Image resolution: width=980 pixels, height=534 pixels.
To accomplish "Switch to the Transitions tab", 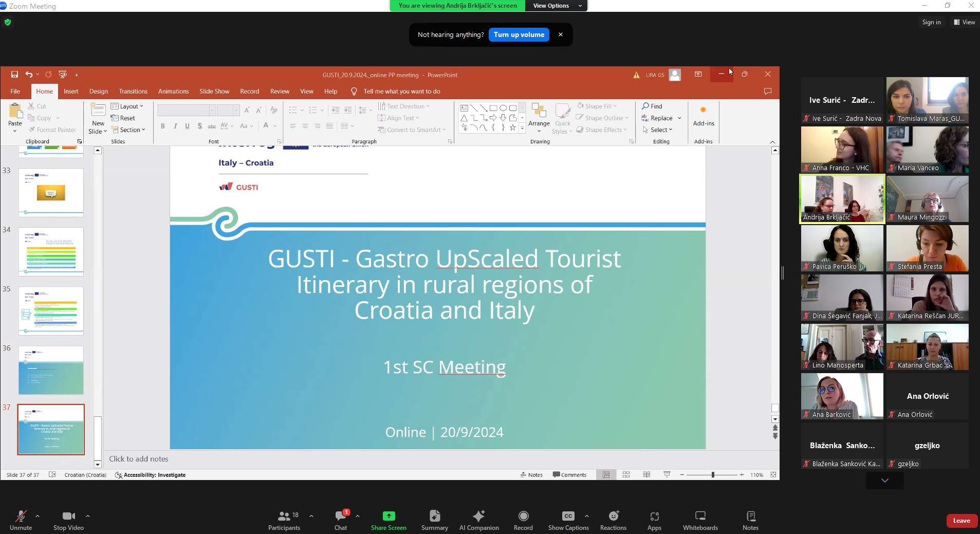I will point(133,91).
